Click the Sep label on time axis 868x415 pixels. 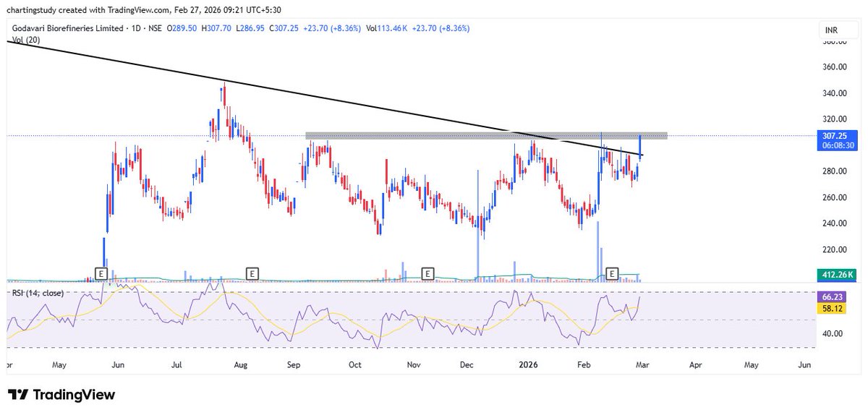[x=293, y=366]
